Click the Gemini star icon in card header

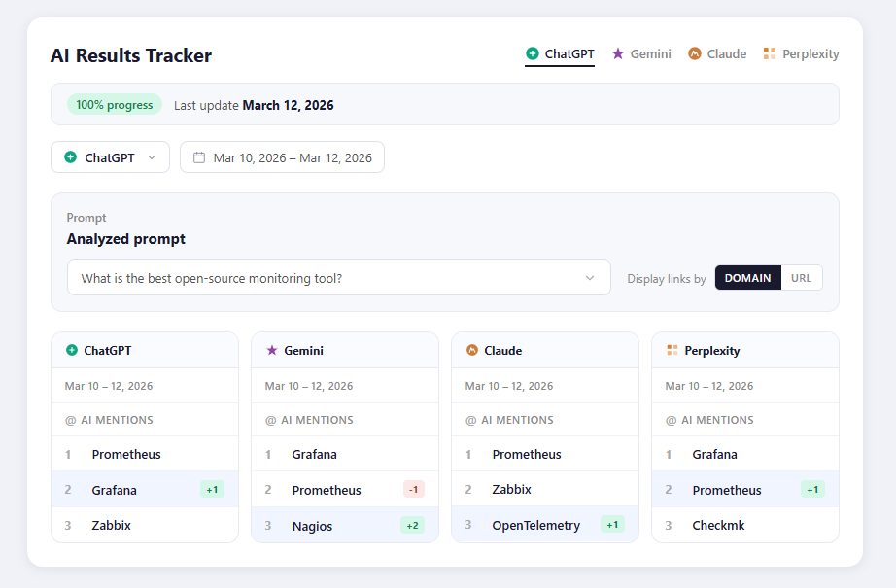tap(272, 350)
